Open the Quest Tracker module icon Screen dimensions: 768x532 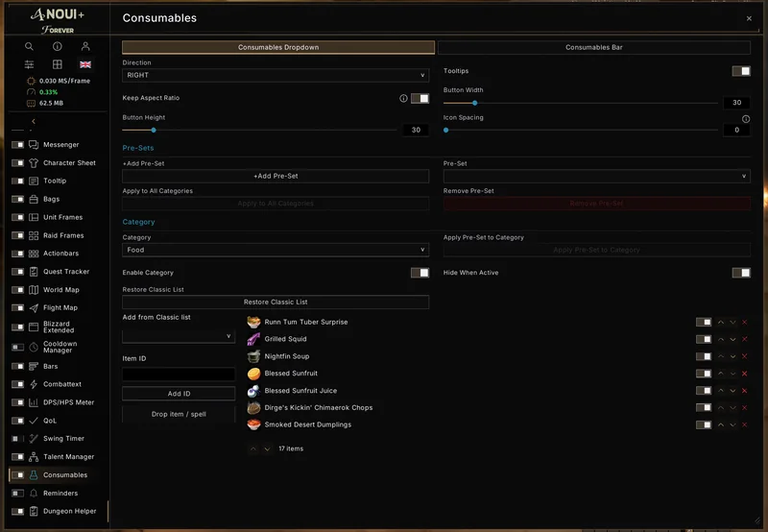point(34,272)
